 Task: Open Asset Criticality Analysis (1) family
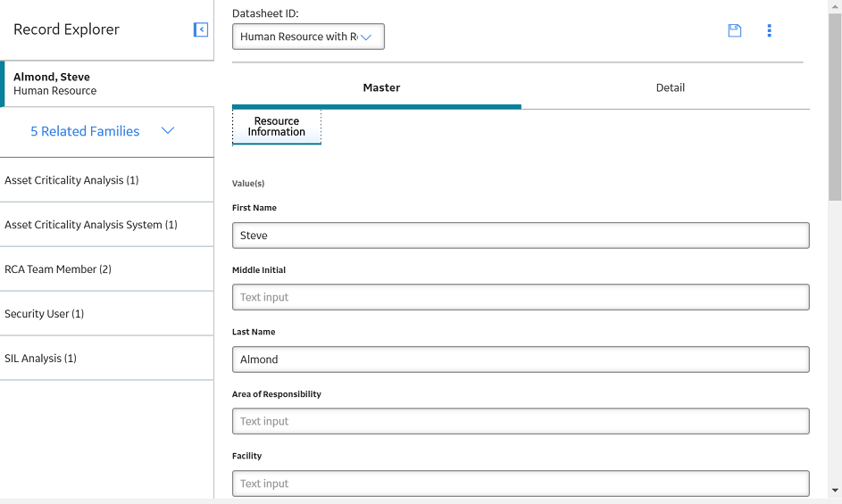click(x=107, y=180)
